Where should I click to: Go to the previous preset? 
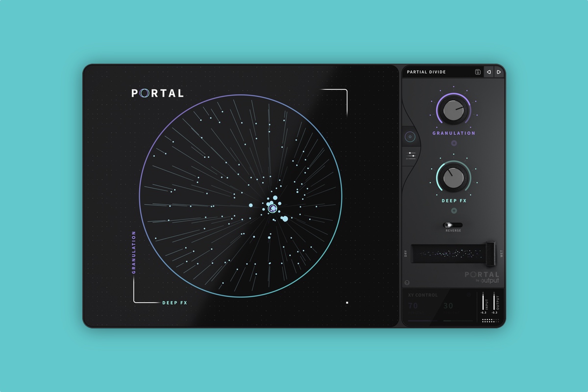[x=489, y=72]
